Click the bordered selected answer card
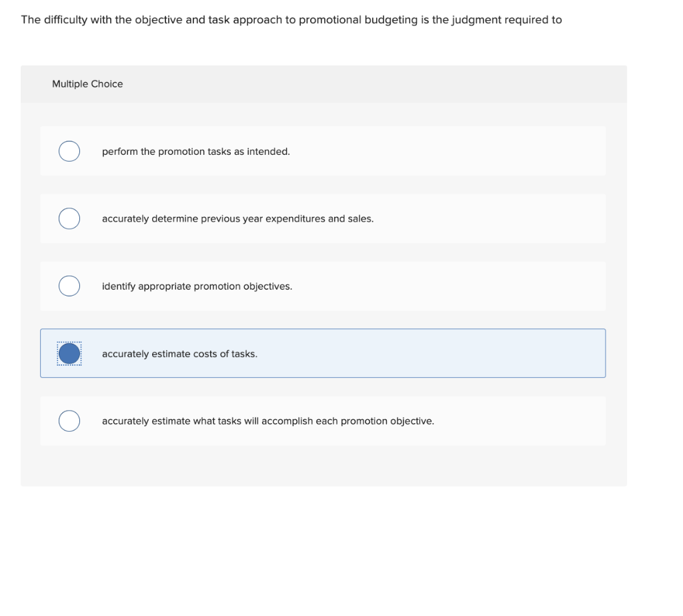683x616 pixels. pyautogui.click(x=323, y=353)
